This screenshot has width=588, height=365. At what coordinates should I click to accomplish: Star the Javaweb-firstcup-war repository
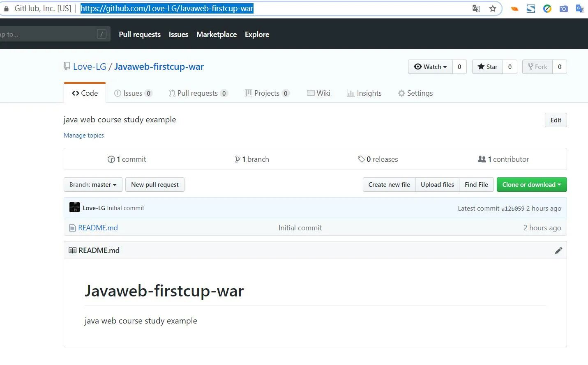(x=487, y=67)
